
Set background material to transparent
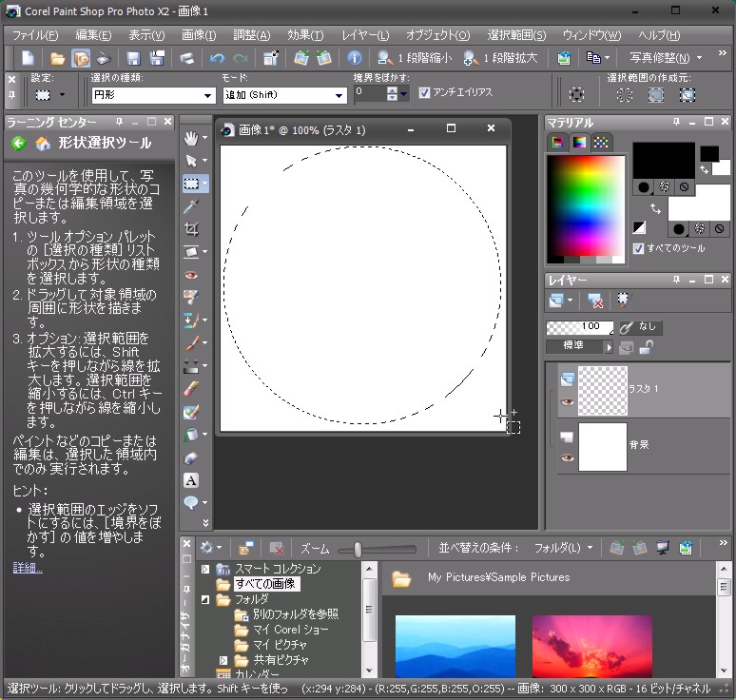719,229
